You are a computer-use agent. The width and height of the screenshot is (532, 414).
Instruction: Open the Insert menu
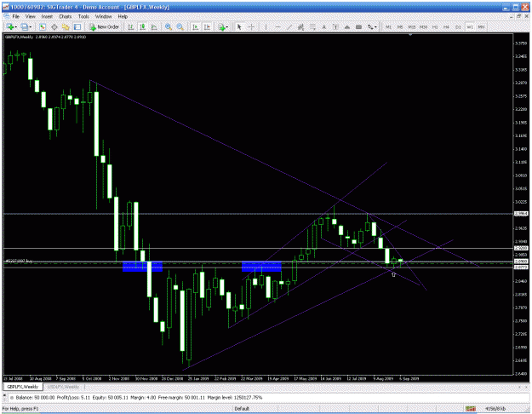tap(47, 16)
